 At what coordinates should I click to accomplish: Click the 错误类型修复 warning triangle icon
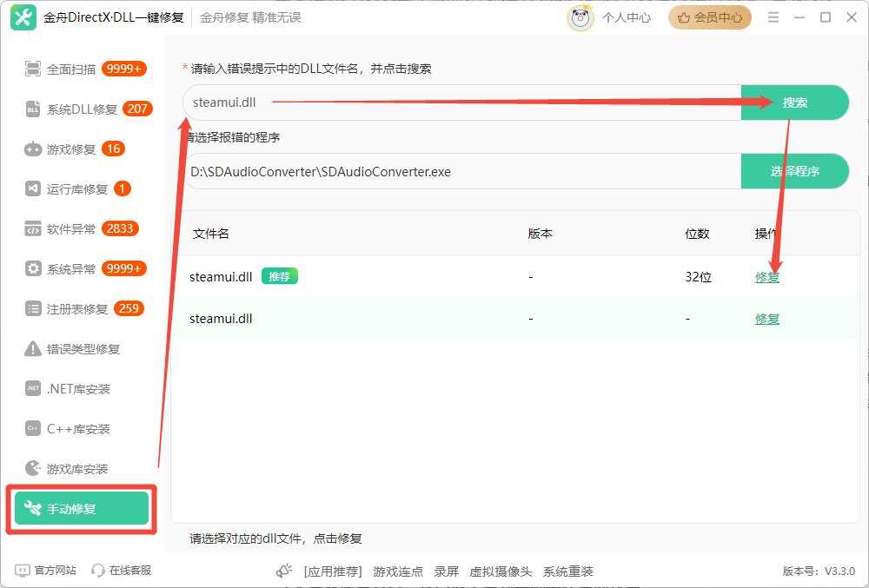33,349
